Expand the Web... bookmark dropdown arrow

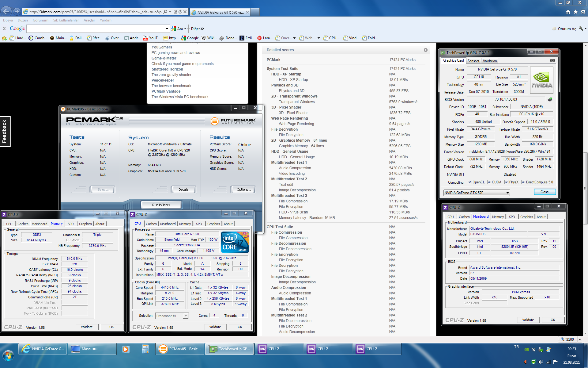coord(318,38)
